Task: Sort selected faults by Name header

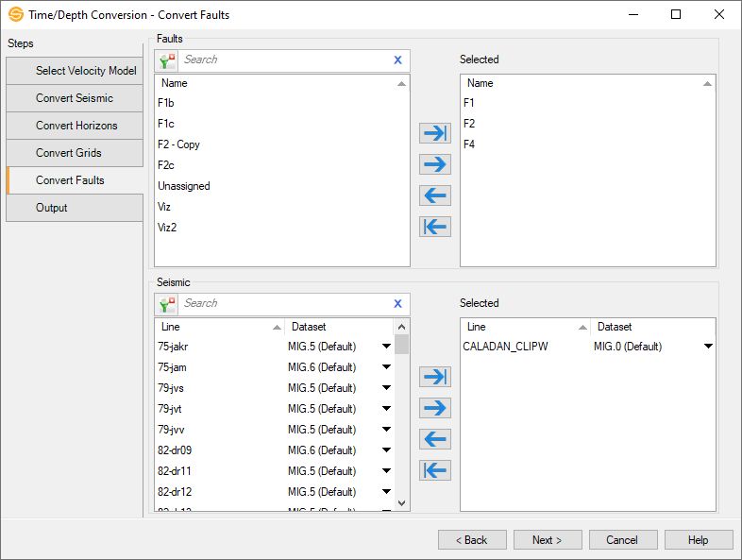Action: [x=588, y=83]
